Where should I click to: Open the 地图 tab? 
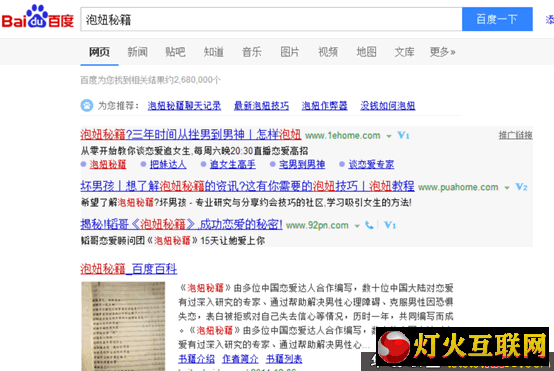366,52
